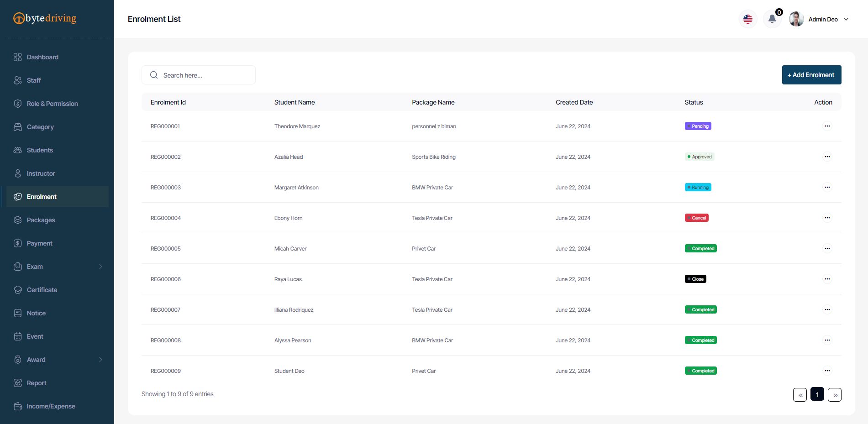Click the Income/Expense wallet icon
Screen dimensions: 868x424
(18, 406)
